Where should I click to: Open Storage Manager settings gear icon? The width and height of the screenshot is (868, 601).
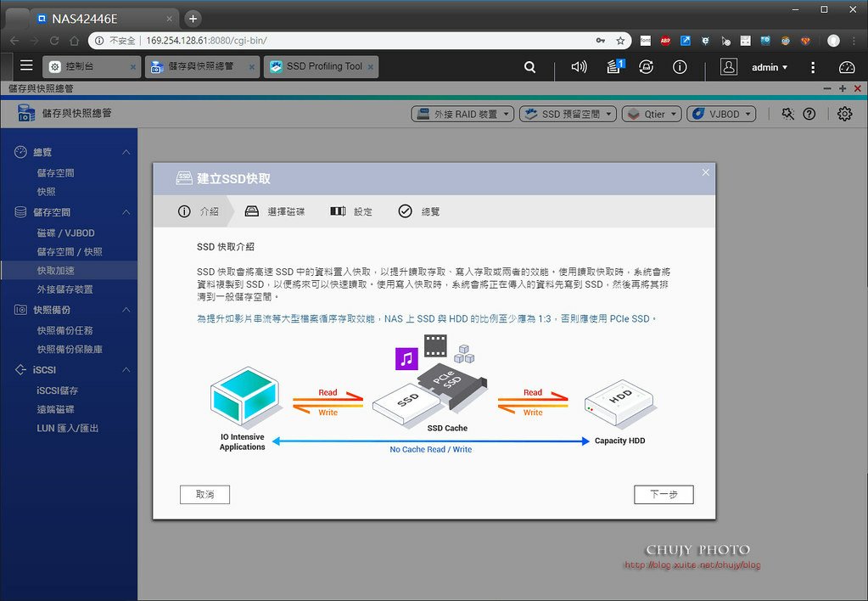pyautogui.click(x=845, y=114)
